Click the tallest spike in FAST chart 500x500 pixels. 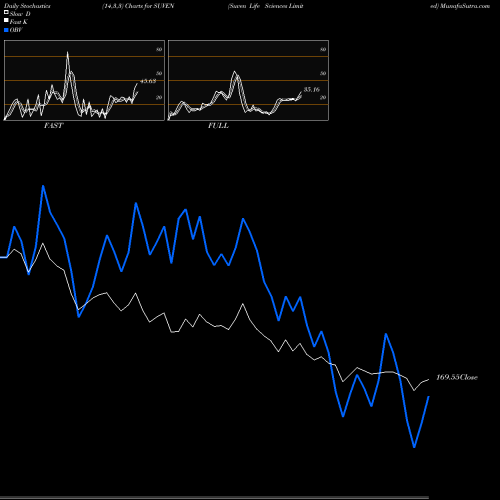(68, 52)
